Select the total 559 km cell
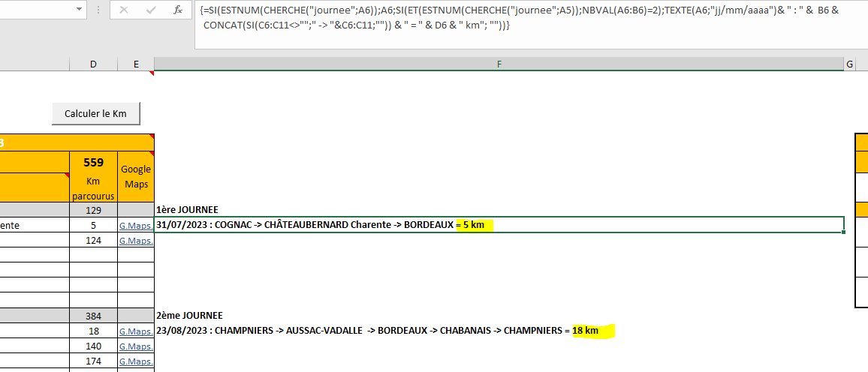The image size is (868, 372). (93, 162)
